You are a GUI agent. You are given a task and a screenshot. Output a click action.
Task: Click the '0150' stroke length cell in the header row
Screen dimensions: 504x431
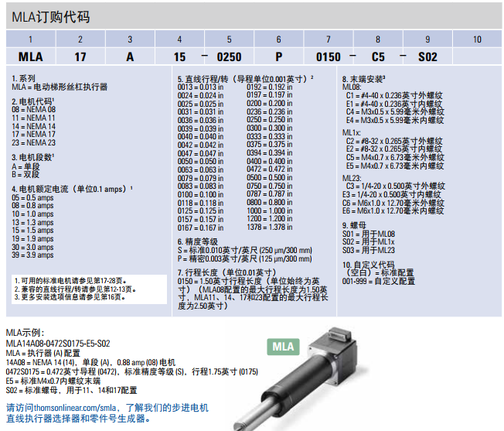[329, 57]
